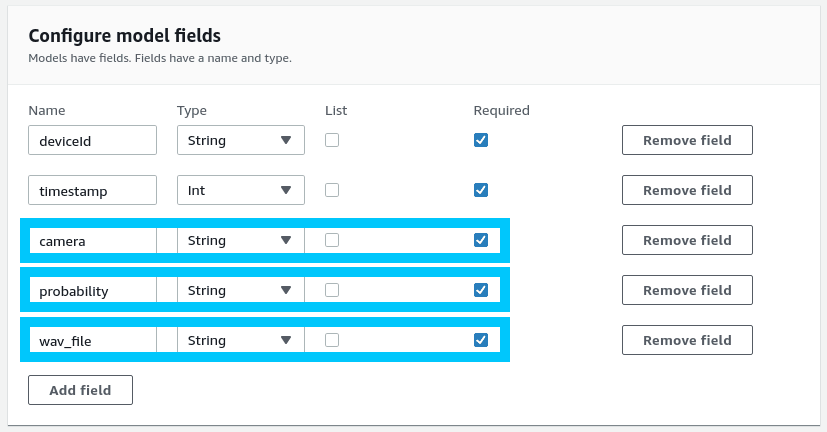Untick Required for the probability field

[x=481, y=290]
